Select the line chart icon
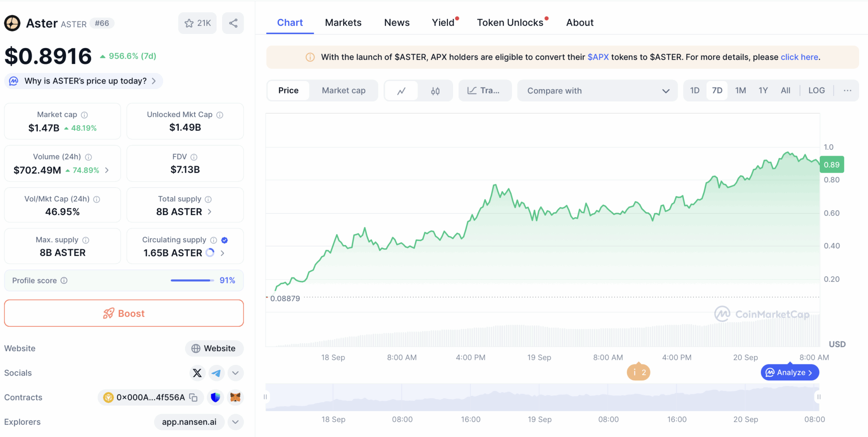 click(x=401, y=90)
